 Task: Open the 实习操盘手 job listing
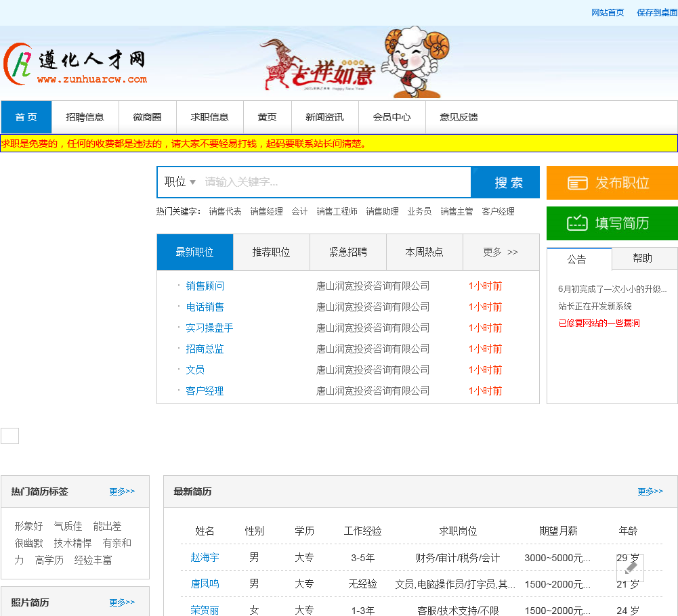pos(210,328)
